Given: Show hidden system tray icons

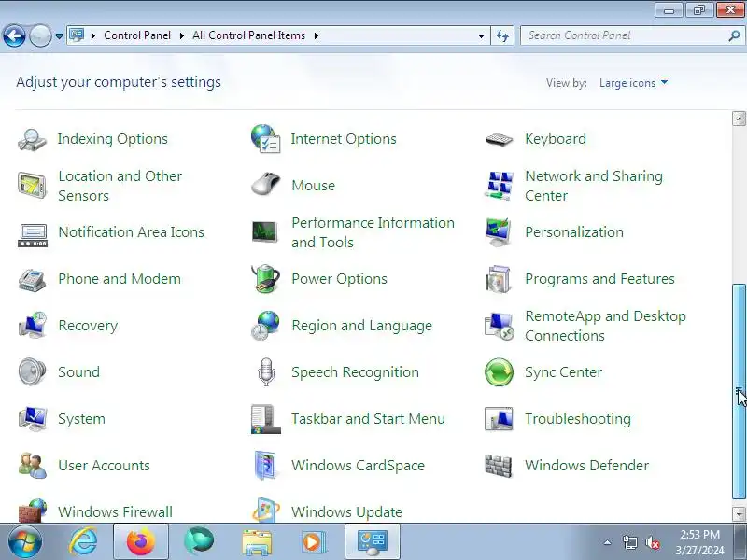Looking at the screenshot, I should coord(608,542).
